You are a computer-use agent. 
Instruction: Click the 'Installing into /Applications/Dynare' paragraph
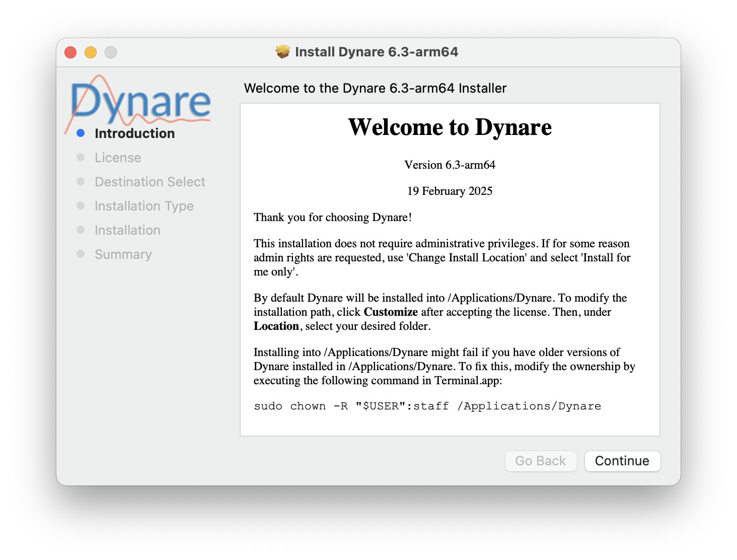(x=445, y=366)
